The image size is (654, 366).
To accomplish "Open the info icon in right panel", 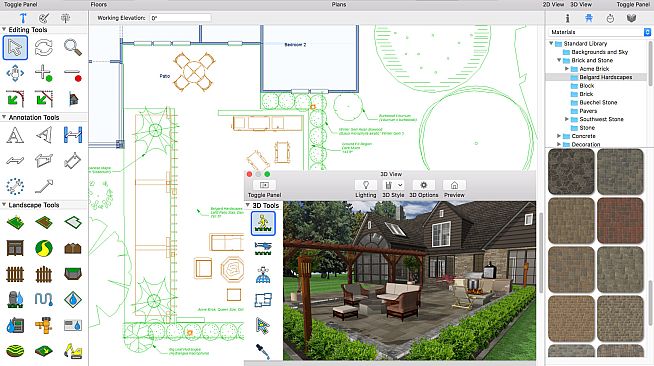I will click(567, 18).
